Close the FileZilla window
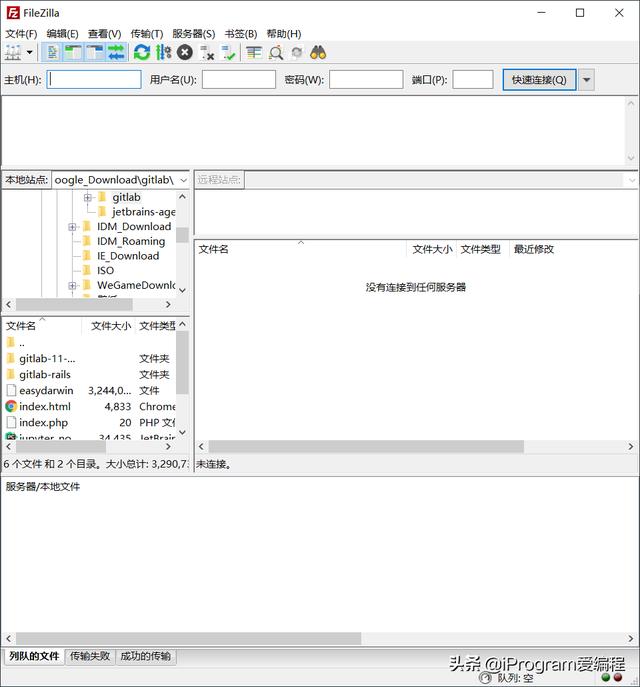Screen dimensions: 640x687 click(x=619, y=13)
